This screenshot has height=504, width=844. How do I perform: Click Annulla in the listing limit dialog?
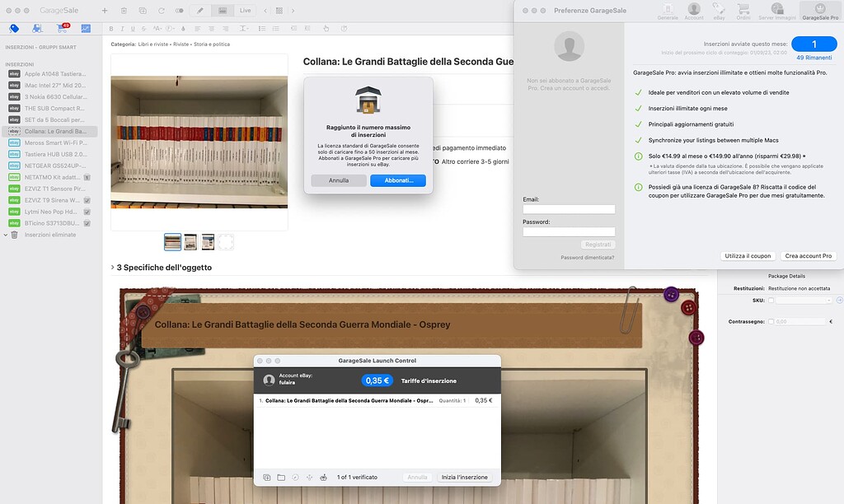tap(339, 180)
